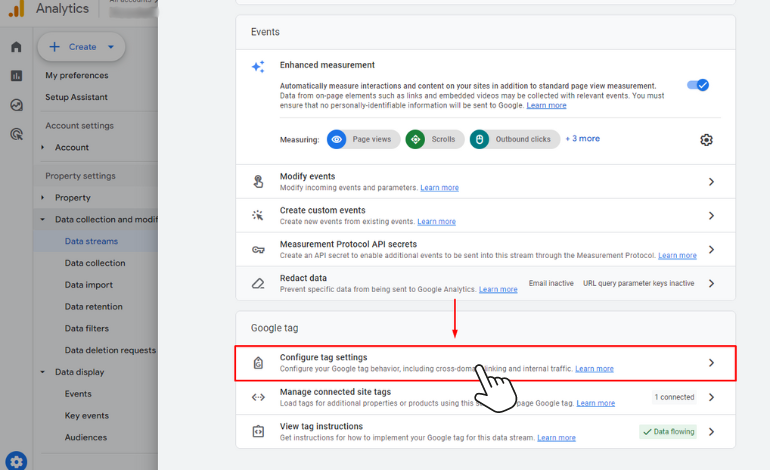Viewport: 770px width, 470px height.
Task: Click the Create custom events cursor icon
Action: pos(258,215)
